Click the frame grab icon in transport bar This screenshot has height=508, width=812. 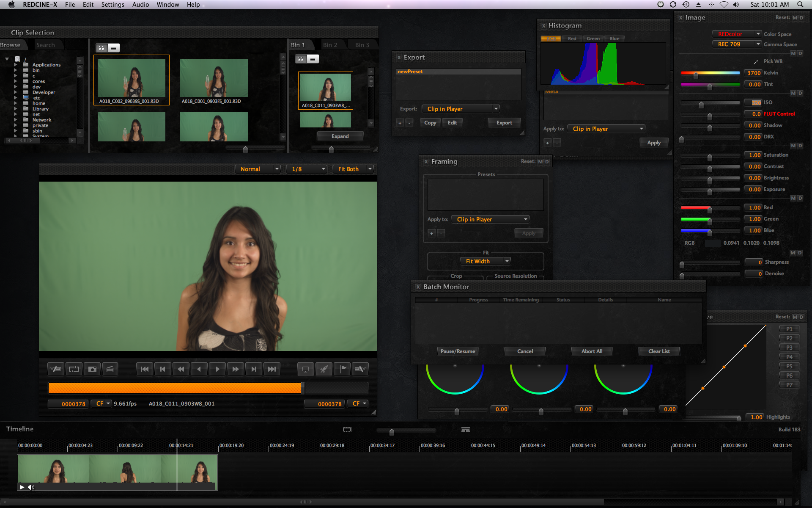[91, 368]
